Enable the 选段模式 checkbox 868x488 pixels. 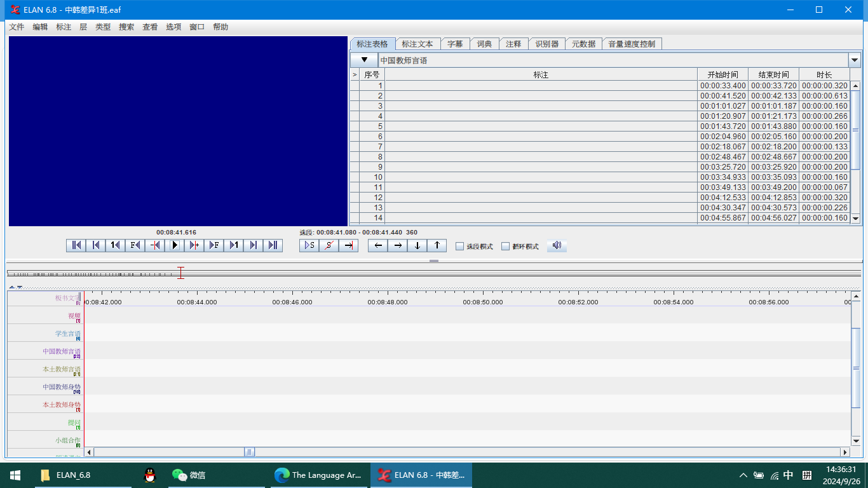click(460, 247)
